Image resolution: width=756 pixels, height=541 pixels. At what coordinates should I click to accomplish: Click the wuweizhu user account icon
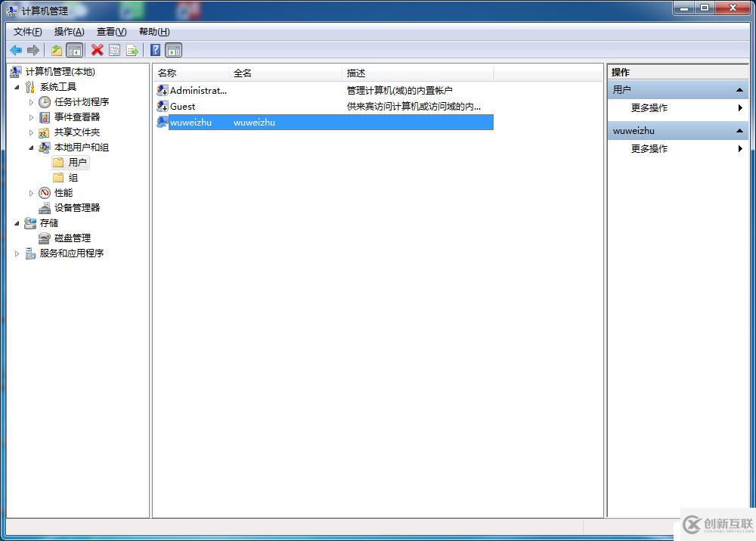pos(163,122)
